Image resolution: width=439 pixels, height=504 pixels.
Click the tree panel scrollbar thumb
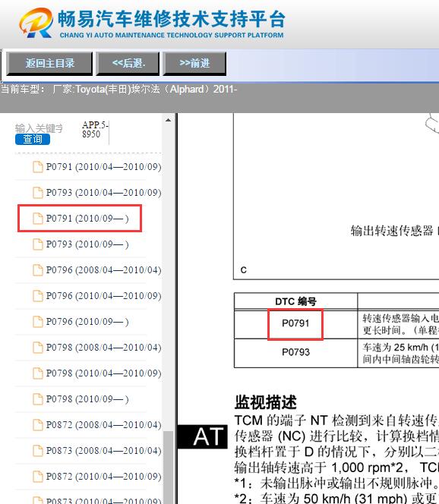168,468
